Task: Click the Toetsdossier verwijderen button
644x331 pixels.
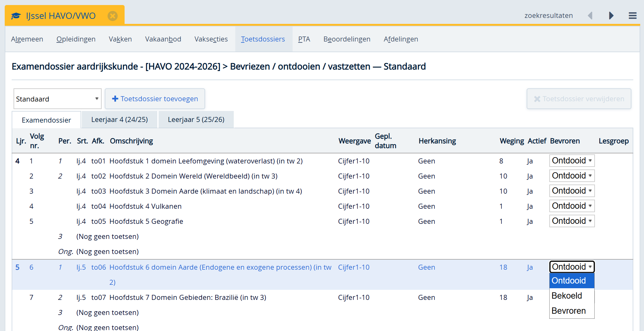Action: (x=579, y=99)
